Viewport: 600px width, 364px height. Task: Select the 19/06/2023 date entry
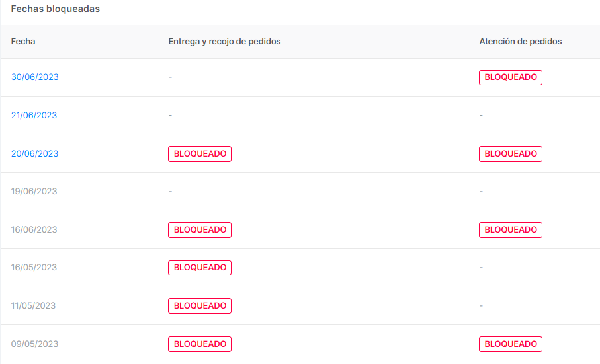(x=34, y=192)
